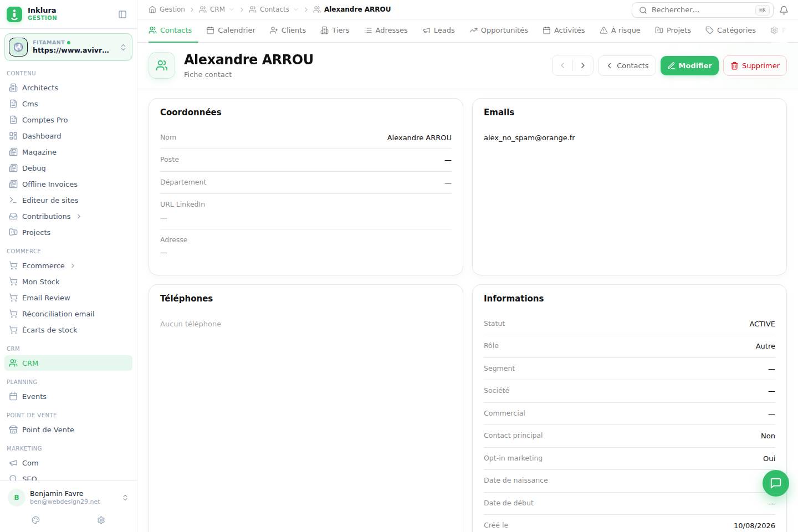This screenshot has width=798, height=532.
Task: Open Magazine in the sidebar
Action: pos(69,152)
